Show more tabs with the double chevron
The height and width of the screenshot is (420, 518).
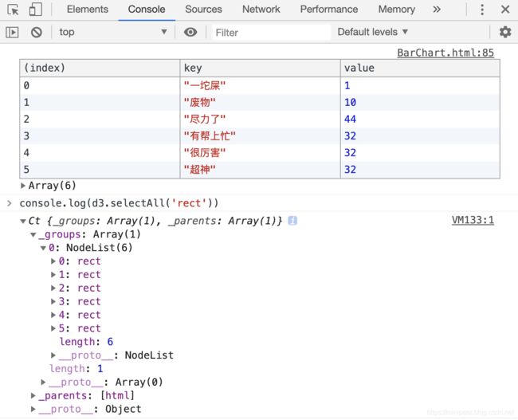[436, 10]
